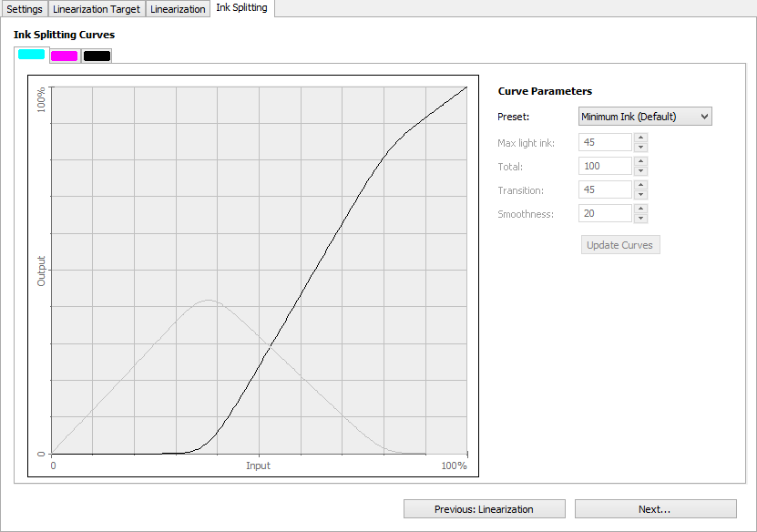Go back to Previous: Linearization
The width and height of the screenshot is (757, 532).
pyautogui.click(x=484, y=509)
